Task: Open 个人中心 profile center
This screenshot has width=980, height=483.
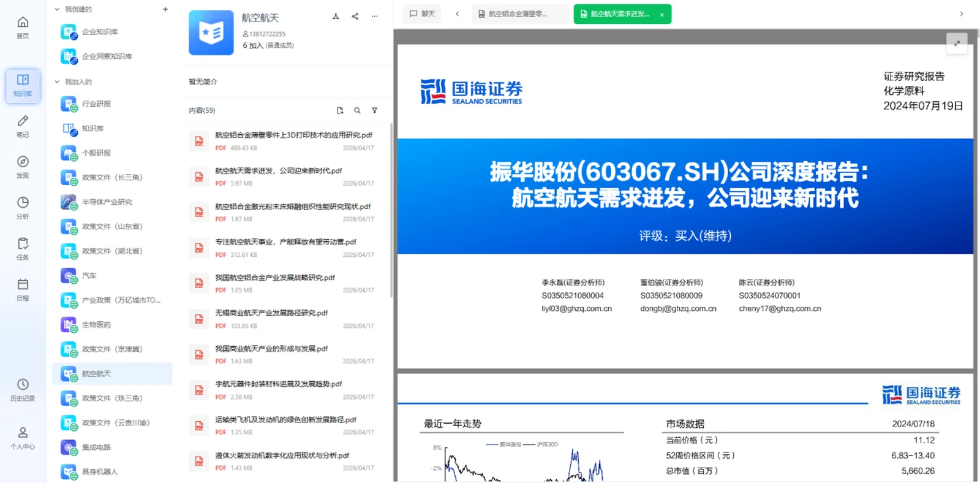Action: point(23,438)
